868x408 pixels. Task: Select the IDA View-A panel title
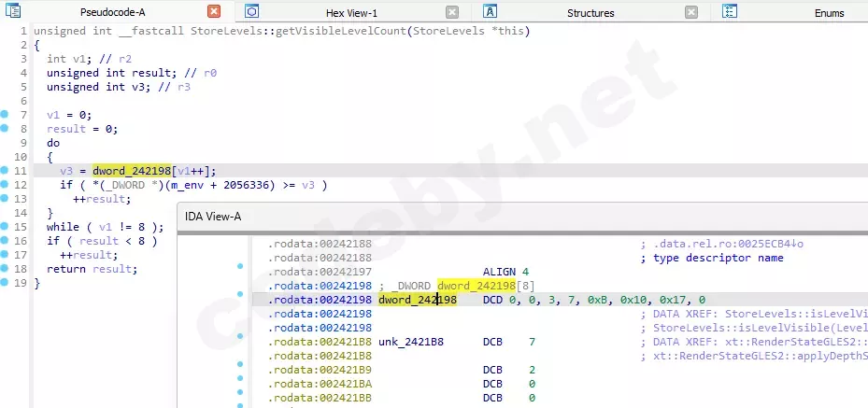tap(213, 217)
